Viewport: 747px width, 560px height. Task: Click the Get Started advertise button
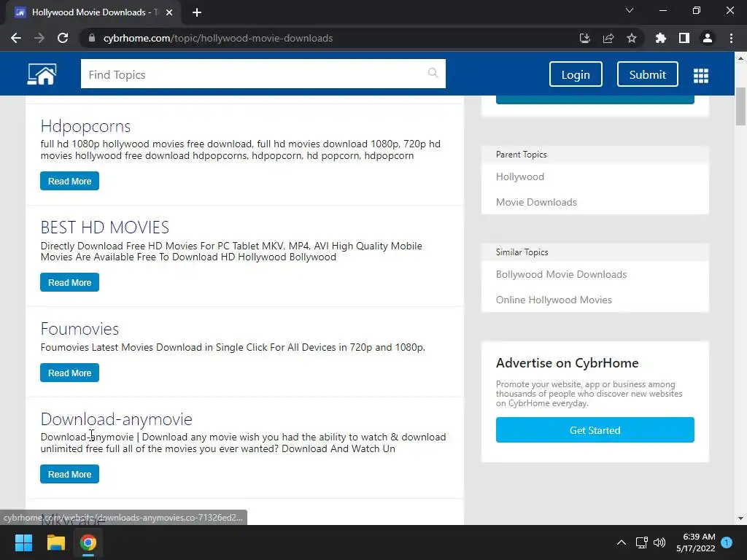595,430
